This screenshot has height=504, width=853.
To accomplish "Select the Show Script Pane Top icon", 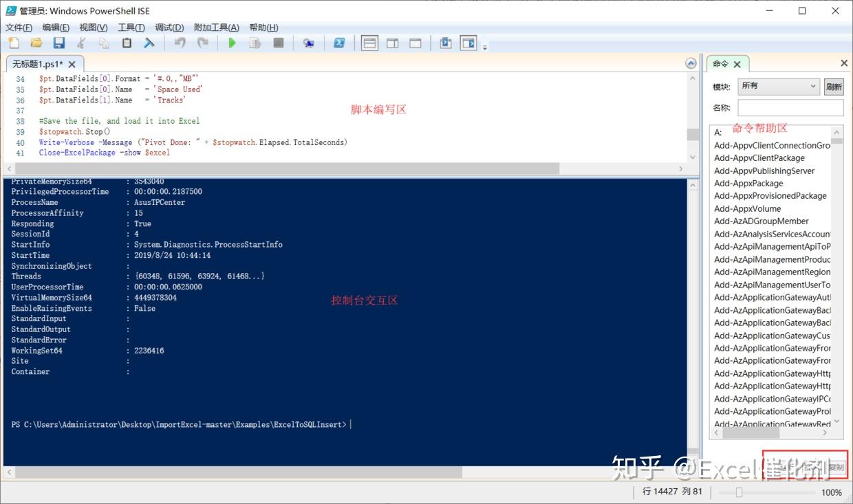I will coord(369,43).
